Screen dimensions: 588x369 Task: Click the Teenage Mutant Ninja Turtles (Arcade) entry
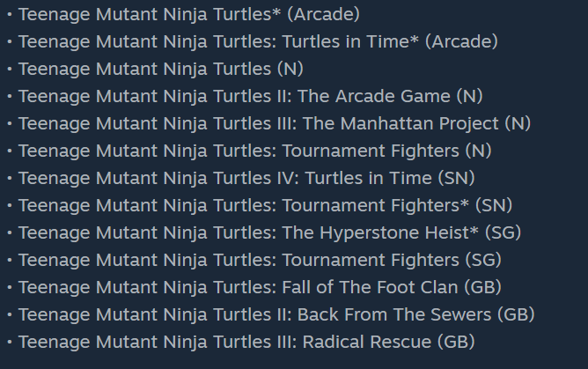tap(188, 14)
